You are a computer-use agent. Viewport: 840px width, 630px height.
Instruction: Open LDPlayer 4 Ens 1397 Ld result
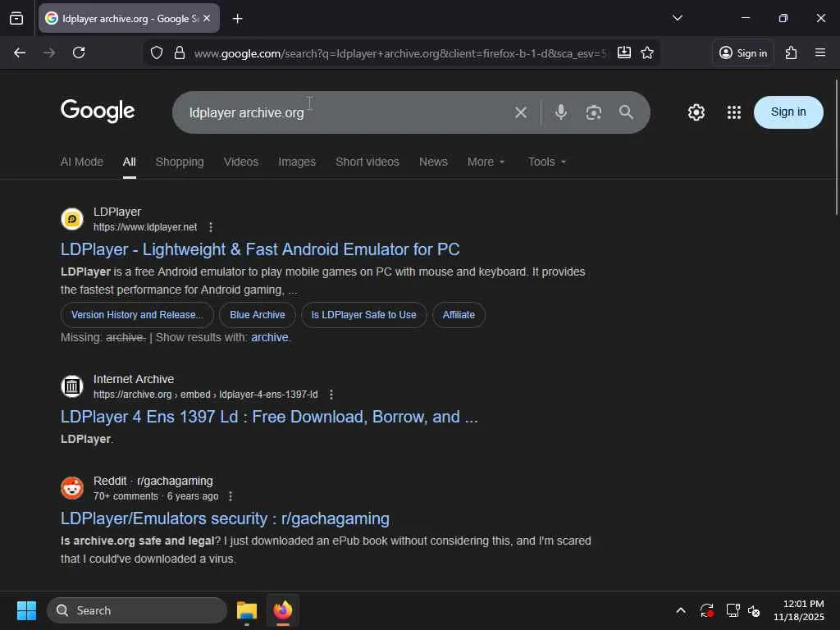[x=269, y=417]
